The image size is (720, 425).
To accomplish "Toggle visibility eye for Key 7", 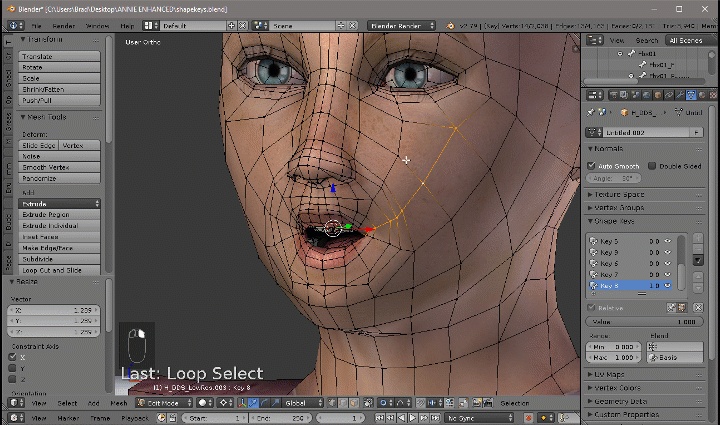I will (668, 274).
